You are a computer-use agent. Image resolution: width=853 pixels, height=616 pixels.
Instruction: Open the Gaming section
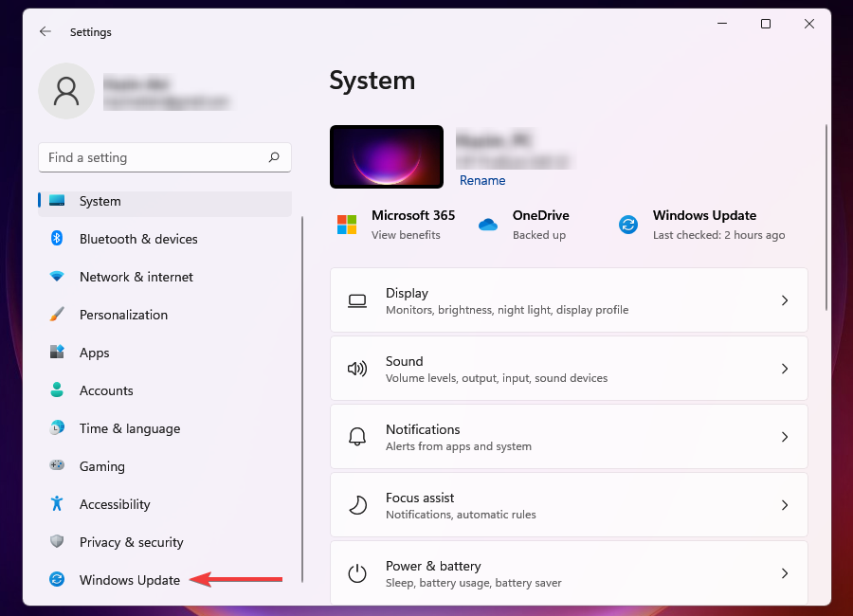[165, 466]
